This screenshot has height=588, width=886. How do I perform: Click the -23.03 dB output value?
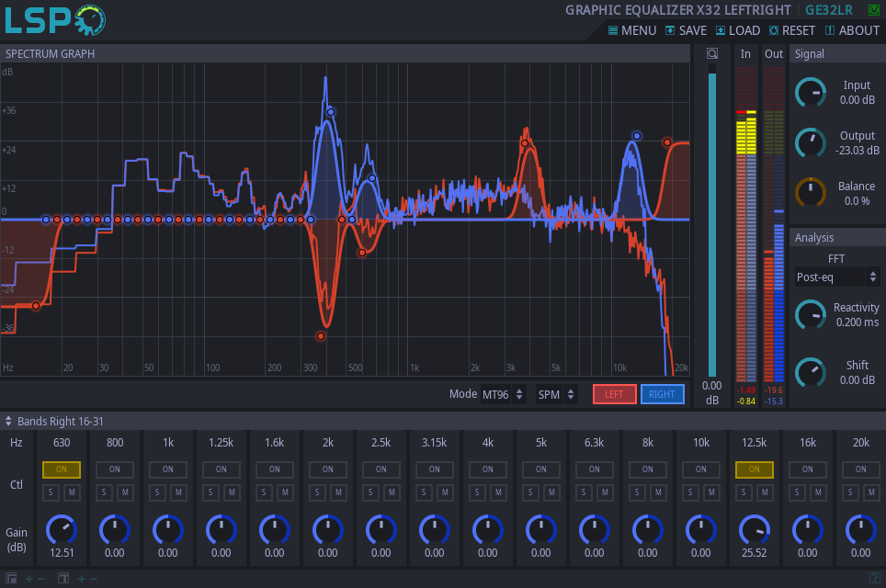(x=858, y=151)
